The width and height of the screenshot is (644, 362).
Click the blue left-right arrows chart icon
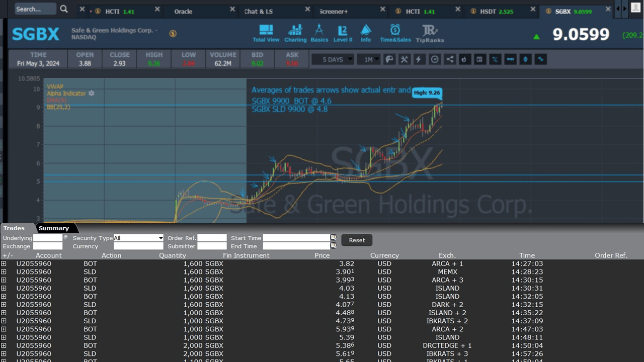(541, 59)
